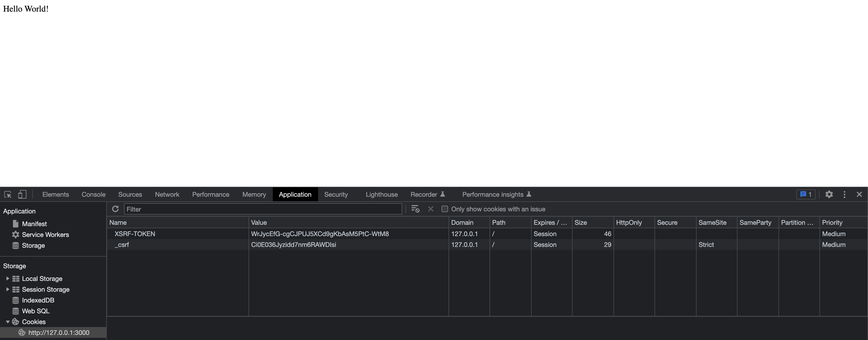Open the console messages badge

(x=805, y=194)
